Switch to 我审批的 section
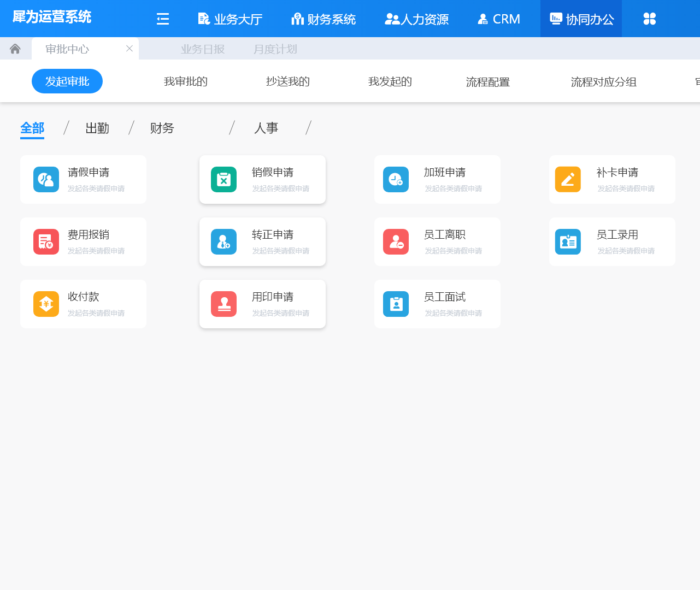Viewport: 700px width, 590px height. click(186, 81)
